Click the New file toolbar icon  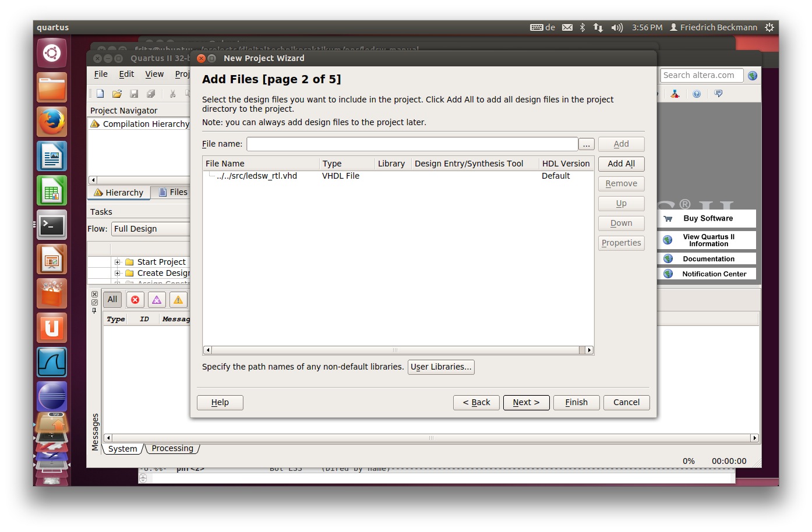click(x=100, y=94)
